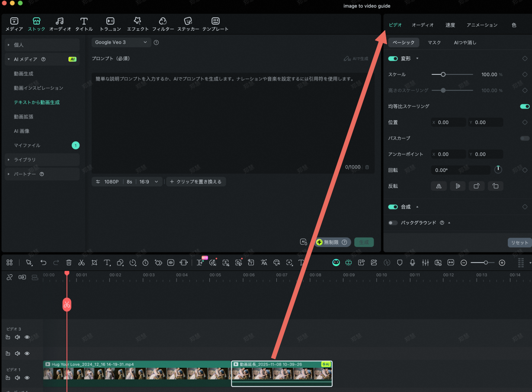Viewport: 532px width, 392px height.
Task: Enable the バックグラウンド toggle
Action: 393,223
